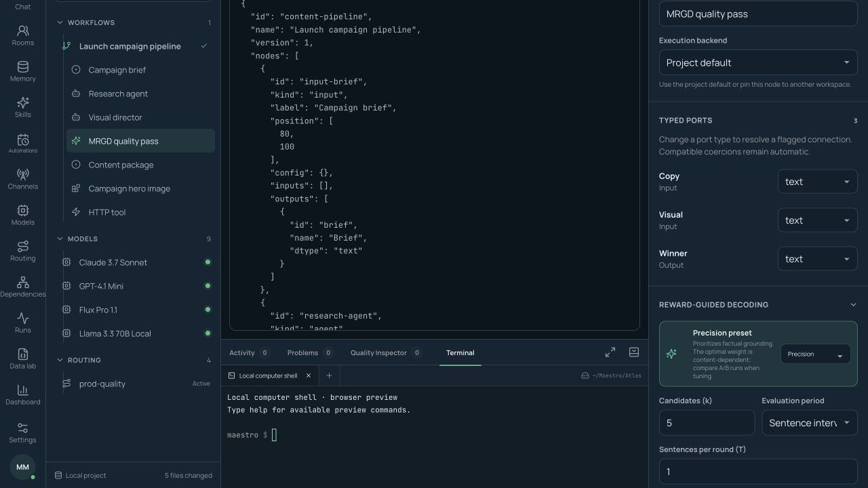Open the Automations section

pyautogui.click(x=22, y=143)
